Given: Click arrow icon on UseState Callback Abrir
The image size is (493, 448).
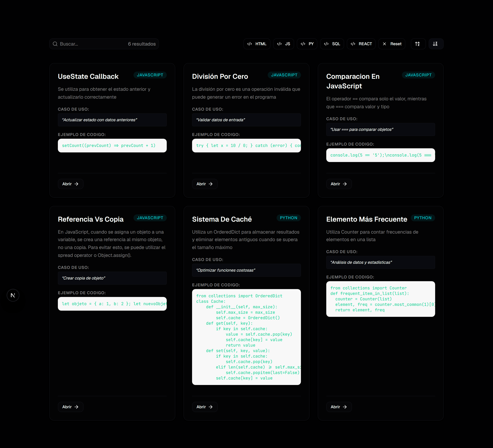Looking at the screenshot, I should (x=77, y=184).
